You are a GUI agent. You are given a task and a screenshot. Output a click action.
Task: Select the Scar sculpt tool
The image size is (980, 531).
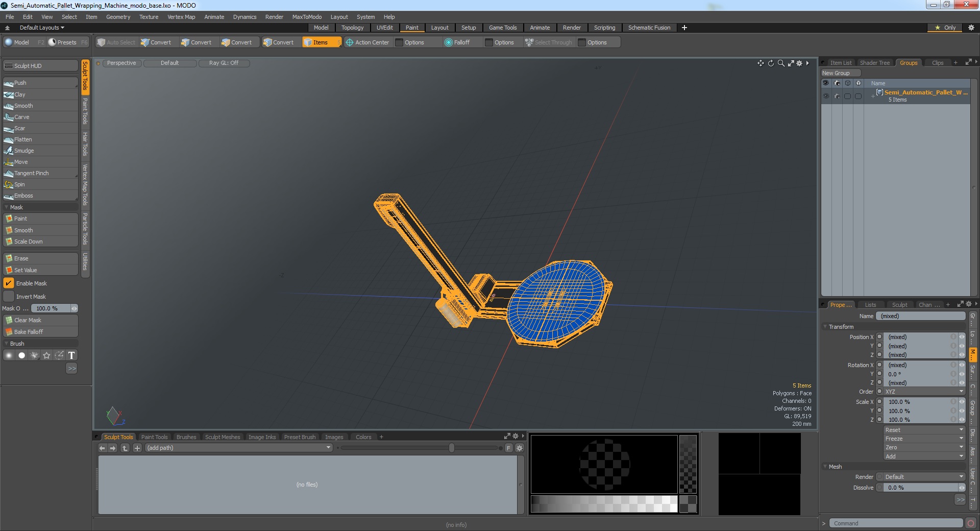(x=40, y=128)
